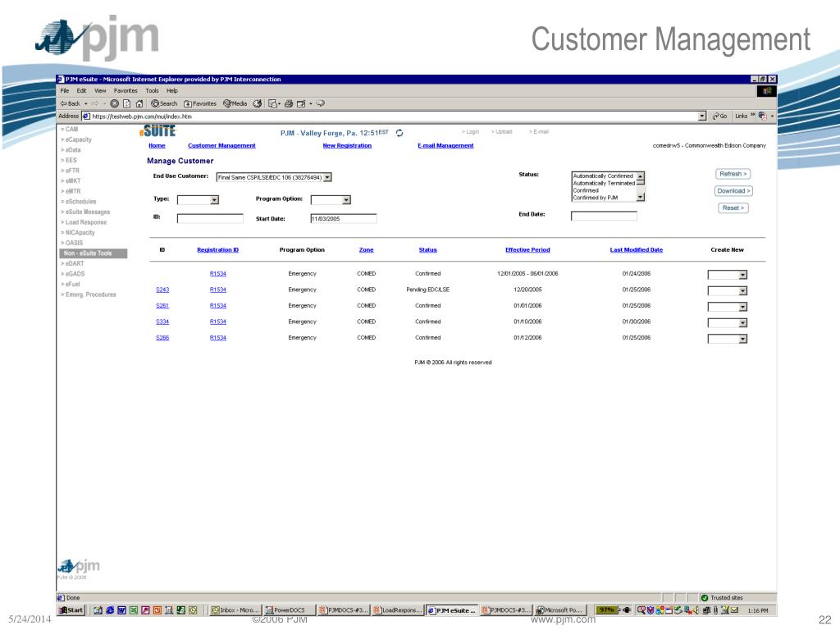840x630 pixels.
Task: Click the Mail icon in IE toolbar
Action: [x=273, y=103]
